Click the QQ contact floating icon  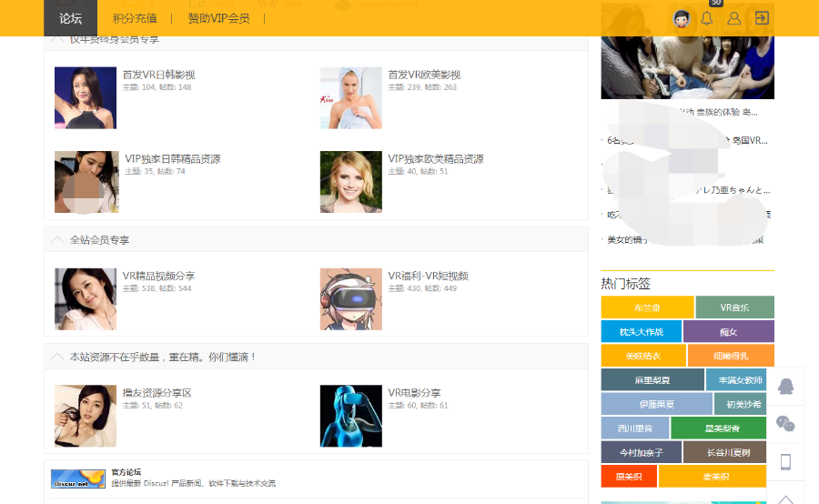tap(785, 387)
